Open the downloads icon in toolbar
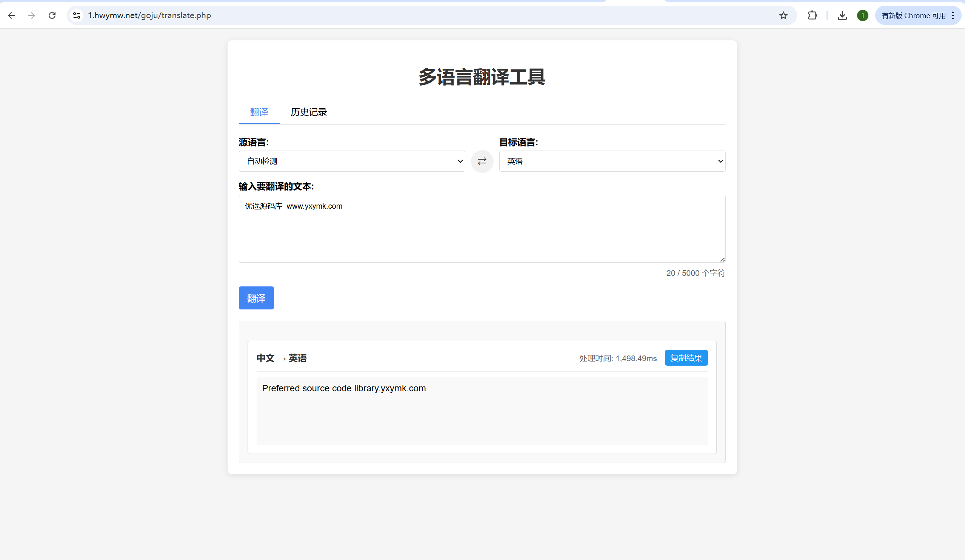Screen dimensions: 965x560 coord(842,15)
